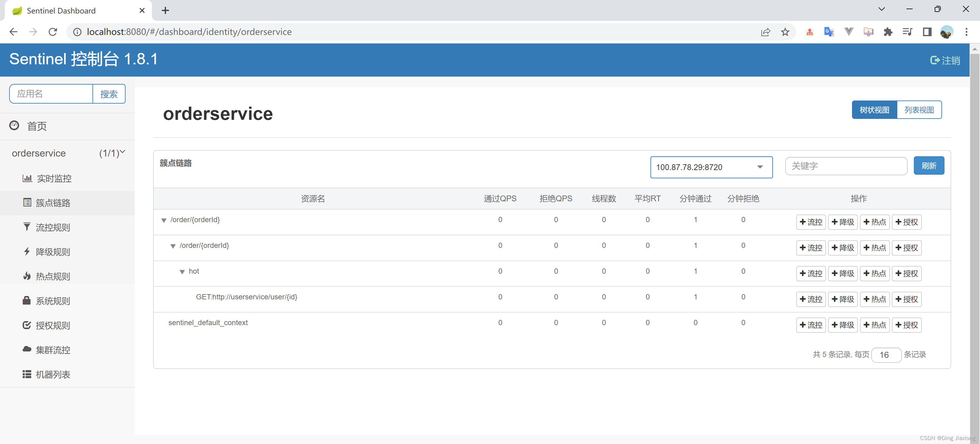Image resolution: width=980 pixels, height=444 pixels.
Task: Click the 搜索 button
Action: [x=109, y=94]
